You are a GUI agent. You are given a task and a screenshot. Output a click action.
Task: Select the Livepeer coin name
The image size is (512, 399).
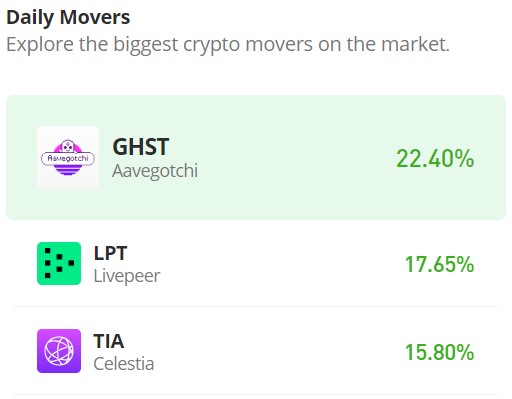[x=127, y=276]
